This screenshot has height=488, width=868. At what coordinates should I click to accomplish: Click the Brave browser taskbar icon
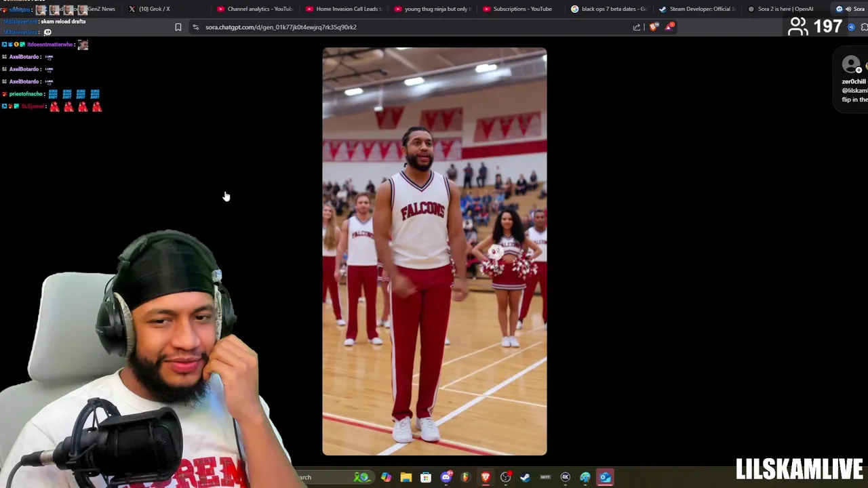pyautogui.click(x=486, y=477)
